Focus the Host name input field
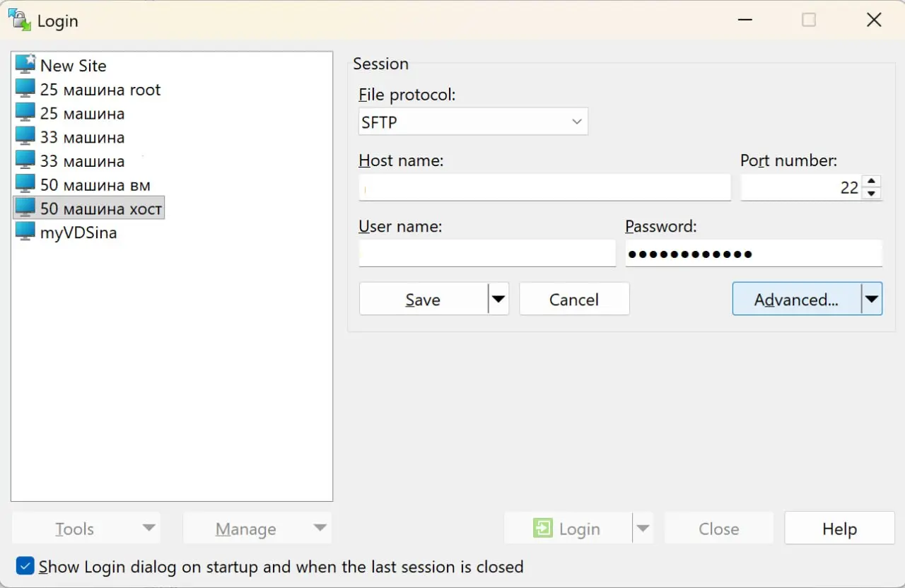 click(544, 188)
